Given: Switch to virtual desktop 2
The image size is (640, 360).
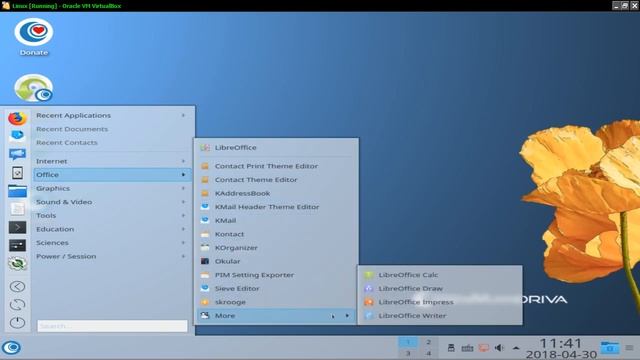Looking at the screenshot, I should (428, 342).
